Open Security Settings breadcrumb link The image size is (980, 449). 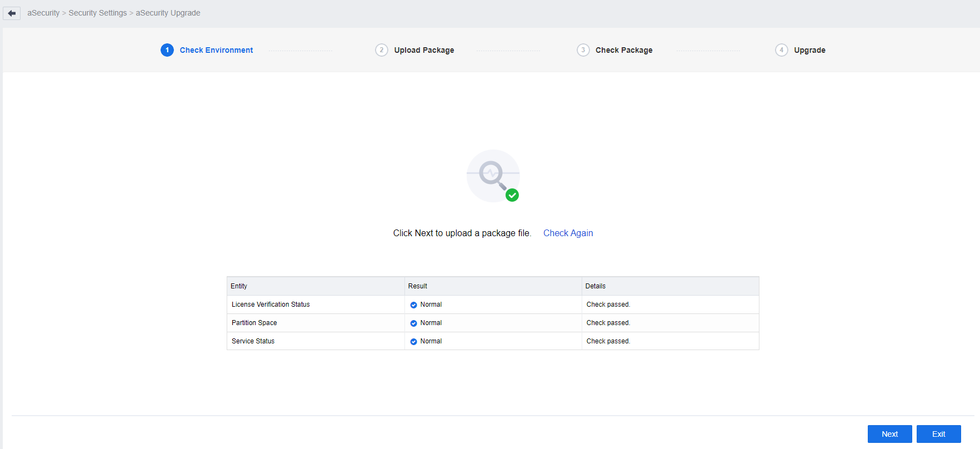[x=98, y=13]
